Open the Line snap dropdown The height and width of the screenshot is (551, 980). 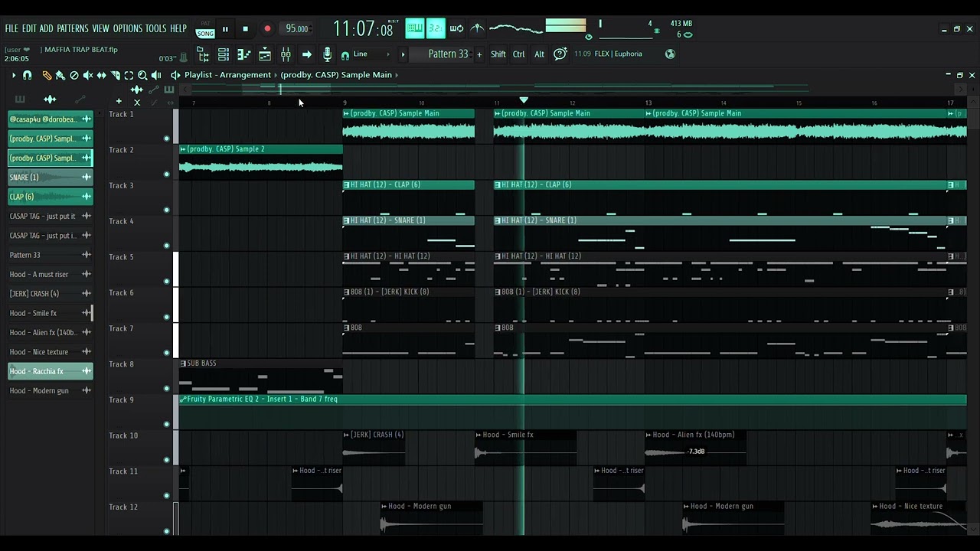tap(371, 54)
